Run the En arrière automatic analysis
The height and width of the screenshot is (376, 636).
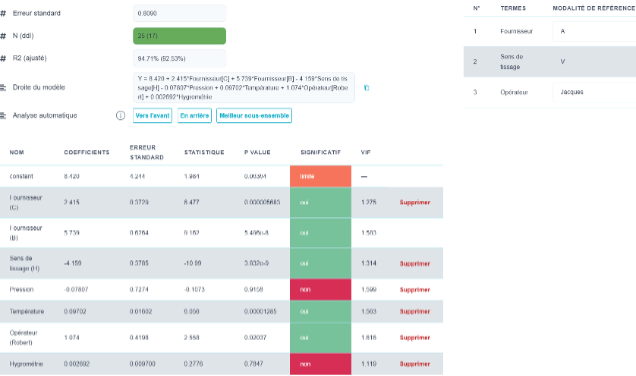point(195,116)
